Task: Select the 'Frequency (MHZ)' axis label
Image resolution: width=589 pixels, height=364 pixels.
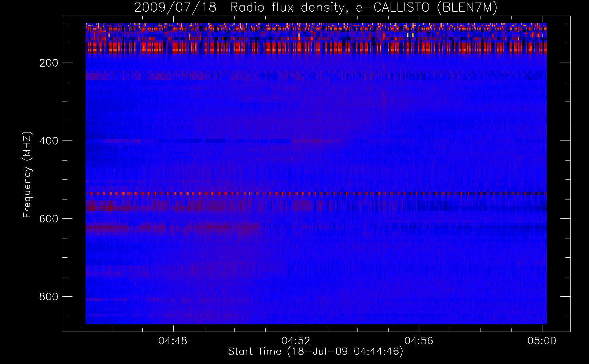Action: [x=27, y=175]
